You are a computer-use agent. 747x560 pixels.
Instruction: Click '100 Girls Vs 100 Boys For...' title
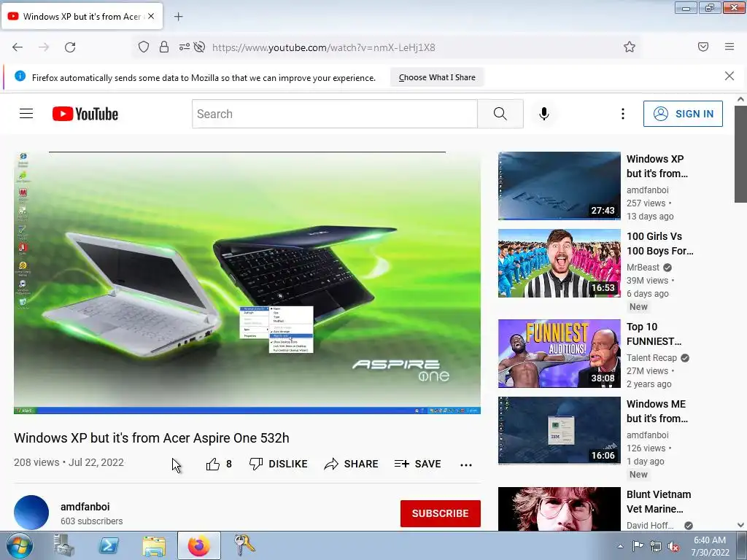pos(659,244)
